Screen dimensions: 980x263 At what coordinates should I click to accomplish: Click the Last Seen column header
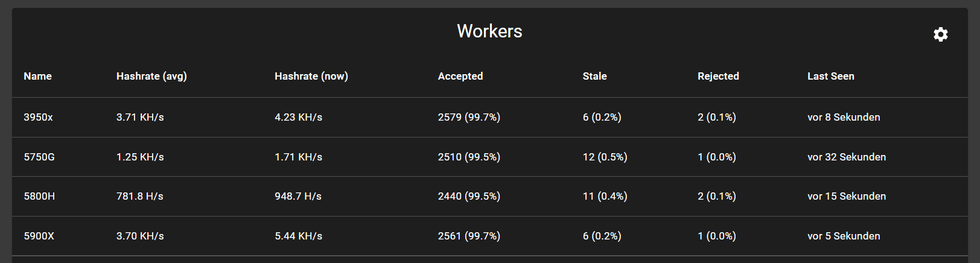click(830, 76)
